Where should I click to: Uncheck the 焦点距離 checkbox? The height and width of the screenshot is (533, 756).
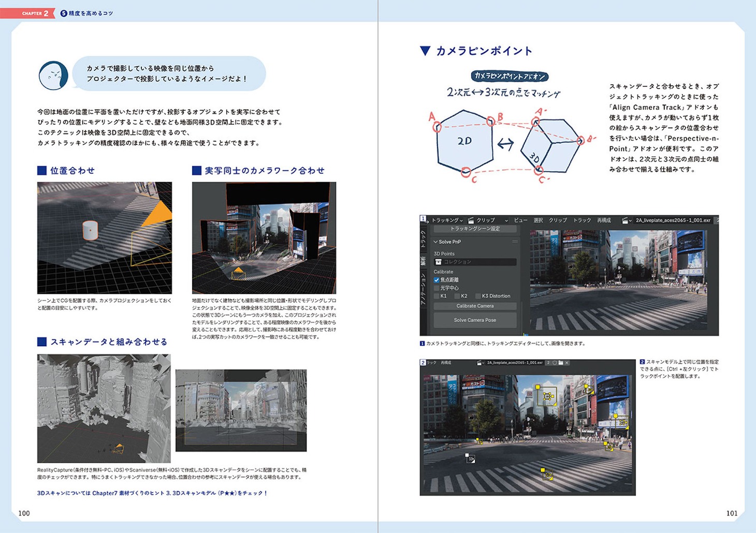(x=437, y=280)
